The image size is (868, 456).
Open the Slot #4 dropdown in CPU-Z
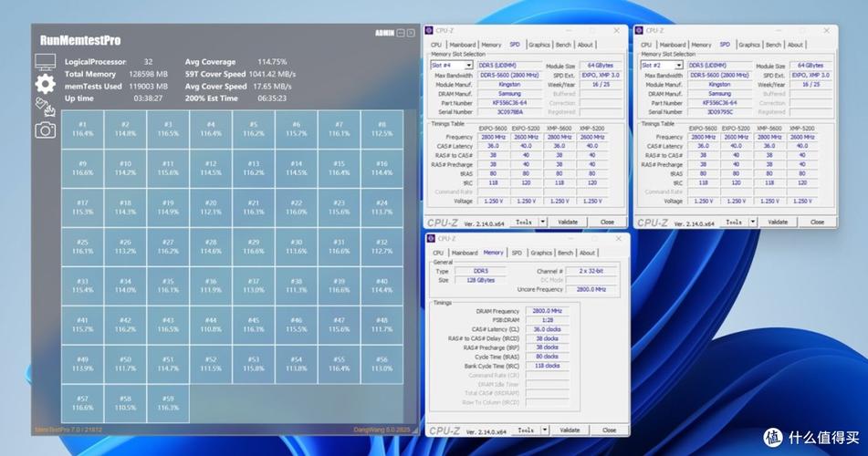pos(469,66)
